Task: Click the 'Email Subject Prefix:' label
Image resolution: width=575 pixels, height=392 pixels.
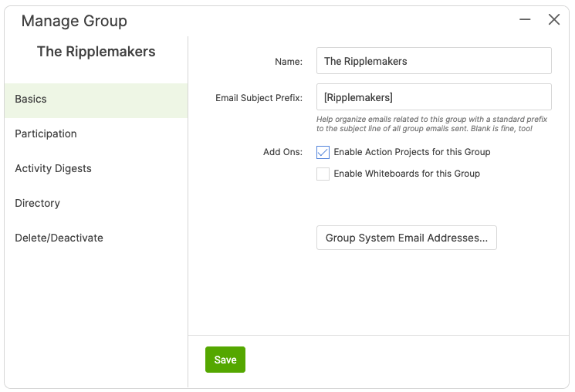Action: 259,98
